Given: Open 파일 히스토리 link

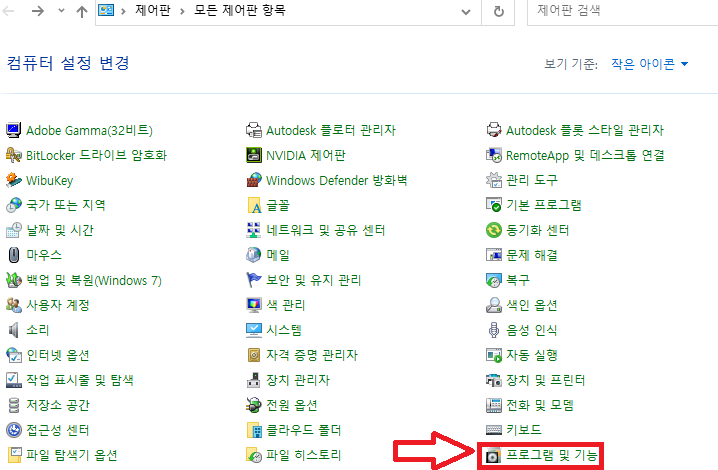Looking at the screenshot, I should pos(304,455).
